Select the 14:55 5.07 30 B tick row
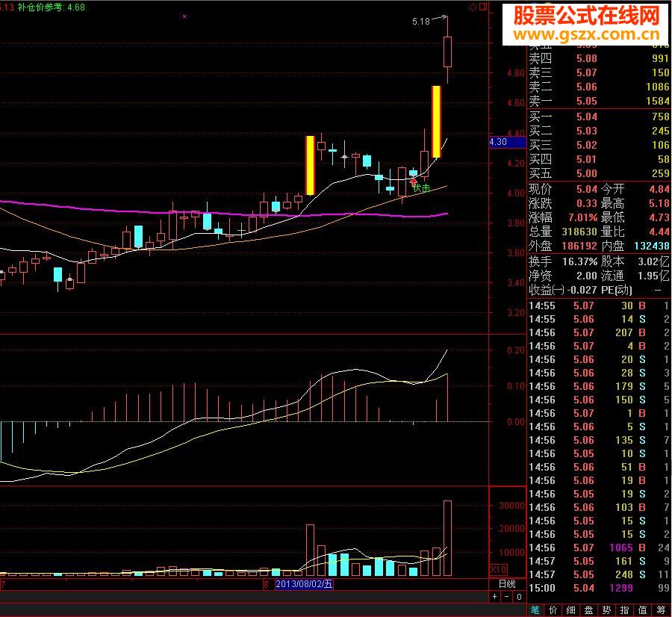The image size is (672, 617). click(599, 306)
